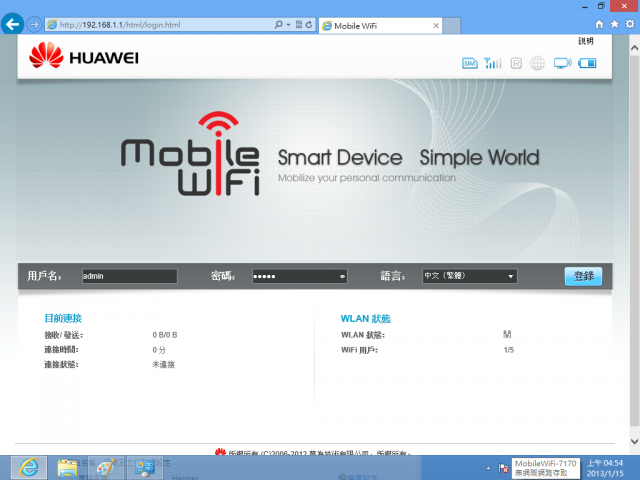Switch to the Mobile WiFi tab

click(380, 26)
